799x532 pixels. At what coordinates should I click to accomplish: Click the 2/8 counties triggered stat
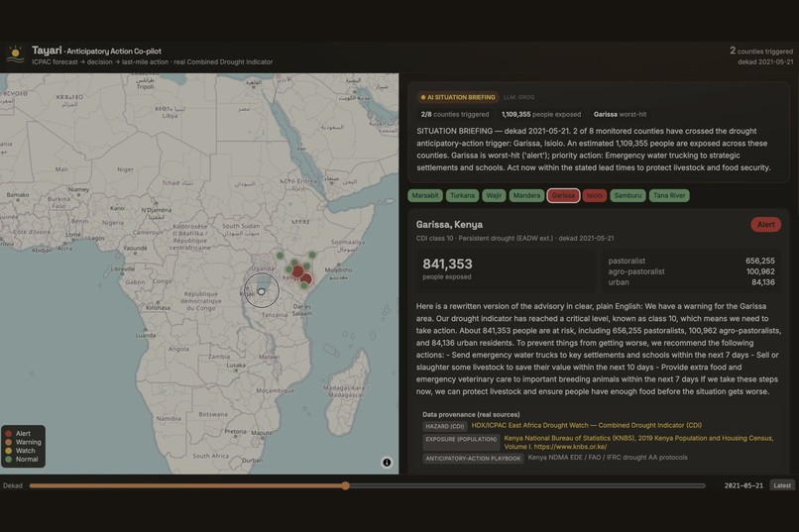click(x=455, y=115)
